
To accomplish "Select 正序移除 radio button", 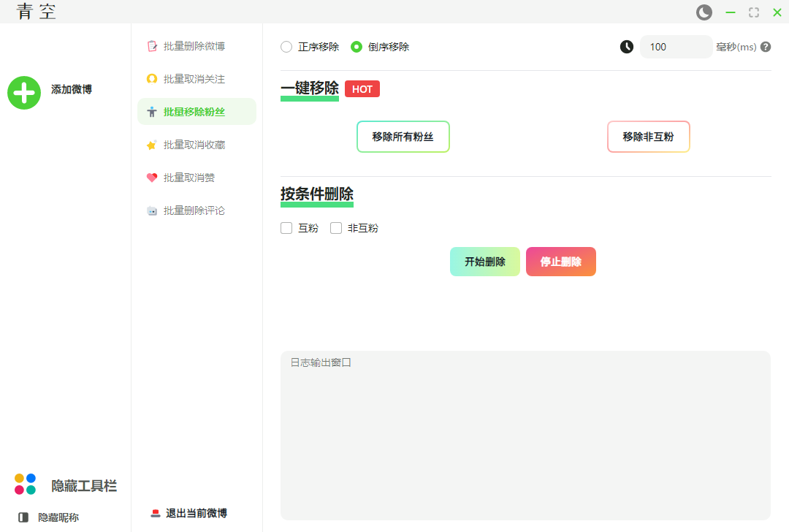I will (286, 47).
